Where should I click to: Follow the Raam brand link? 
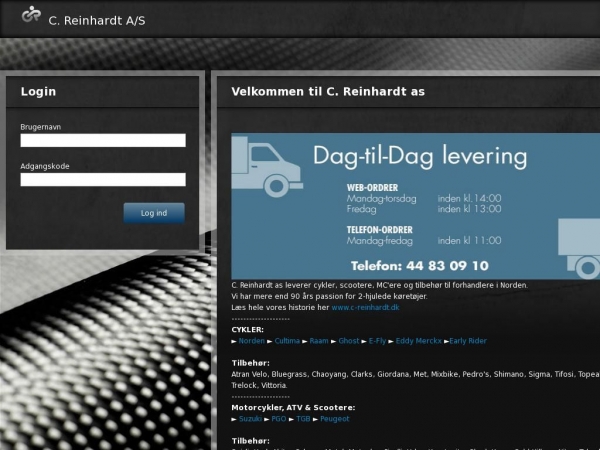318,341
